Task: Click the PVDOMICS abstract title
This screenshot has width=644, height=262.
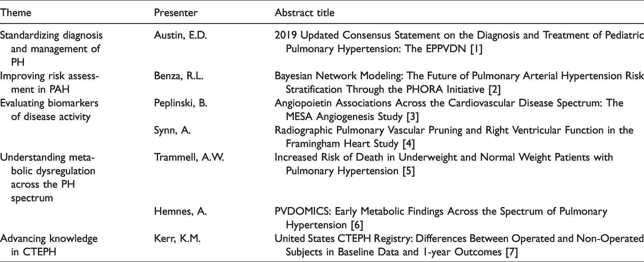Action: pos(441,218)
